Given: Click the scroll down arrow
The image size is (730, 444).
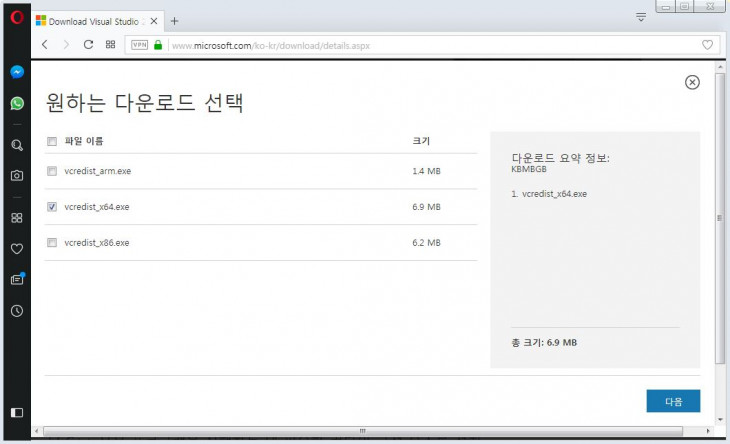Looking at the screenshot, I should point(720,419).
